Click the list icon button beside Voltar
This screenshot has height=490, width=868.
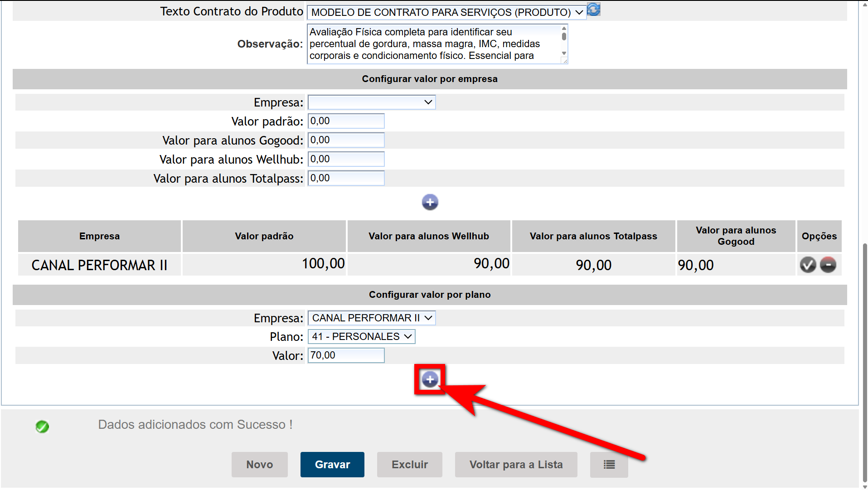(x=609, y=465)
